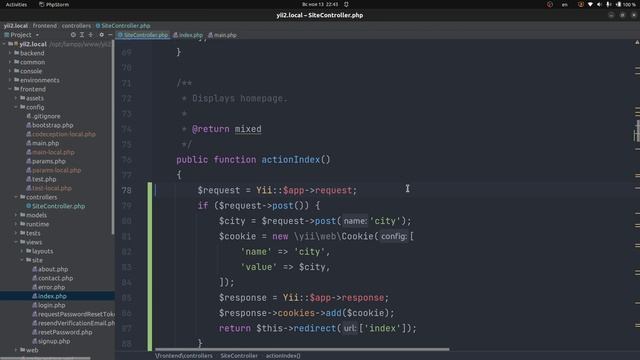
Task: Click the SiteController breadcrumb at bottom
Action: click(239, 356)
